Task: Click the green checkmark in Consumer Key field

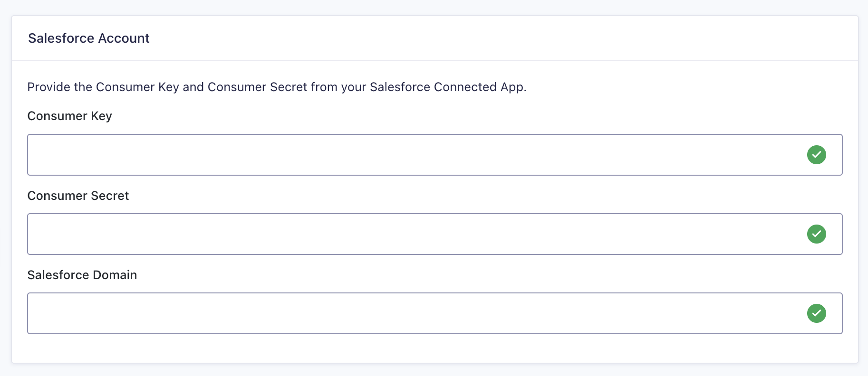Action: point(816,155)
